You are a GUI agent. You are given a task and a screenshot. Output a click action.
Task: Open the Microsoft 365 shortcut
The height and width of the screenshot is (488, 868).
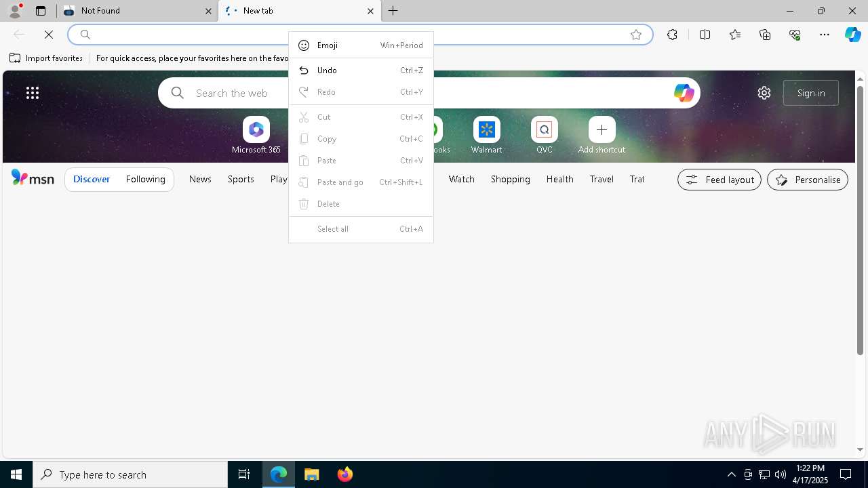pyautogui.click(x=256, y=135)
